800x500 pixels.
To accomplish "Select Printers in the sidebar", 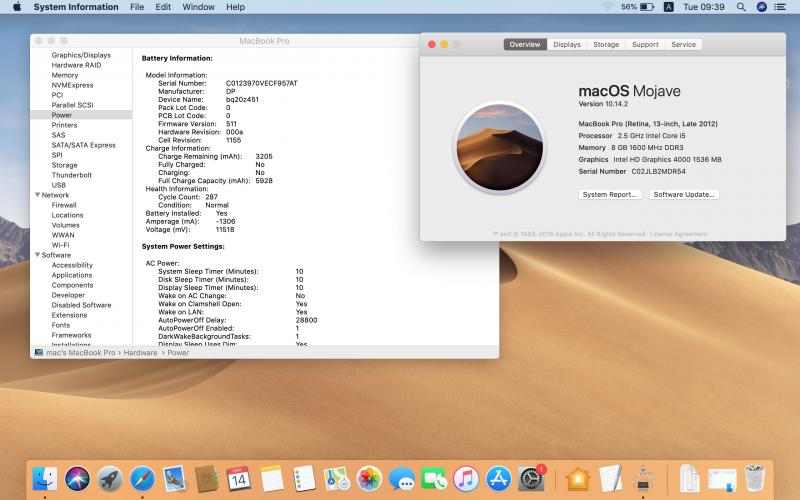I will (x=64, y=125).
